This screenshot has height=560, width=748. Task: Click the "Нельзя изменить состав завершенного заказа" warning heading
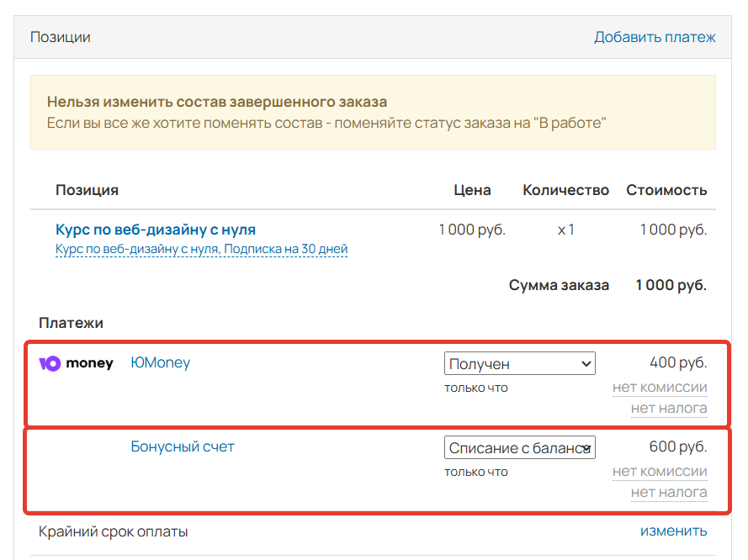(x=217, y=102)
